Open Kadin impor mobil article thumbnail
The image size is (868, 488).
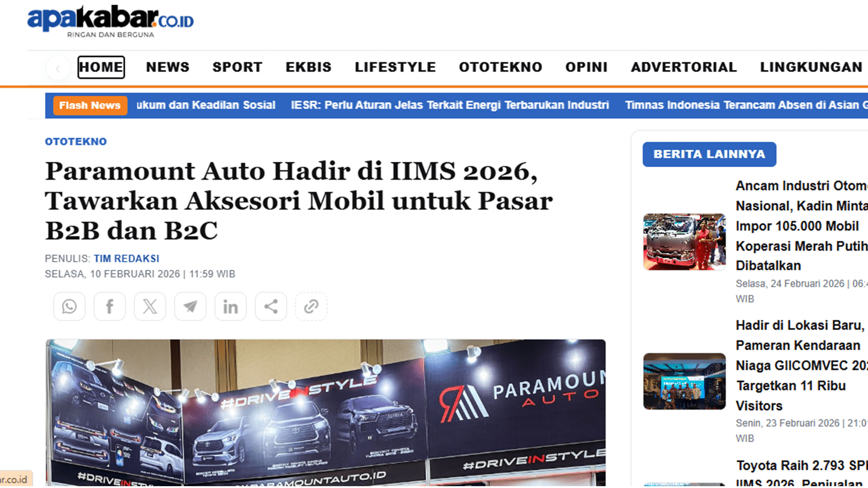click(684, 242)
